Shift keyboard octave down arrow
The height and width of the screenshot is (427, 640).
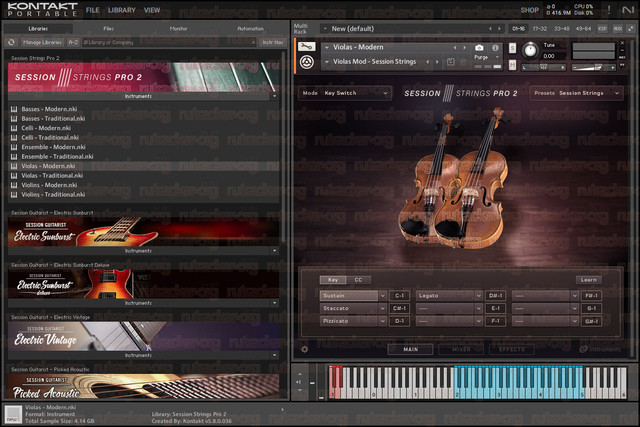300,390
